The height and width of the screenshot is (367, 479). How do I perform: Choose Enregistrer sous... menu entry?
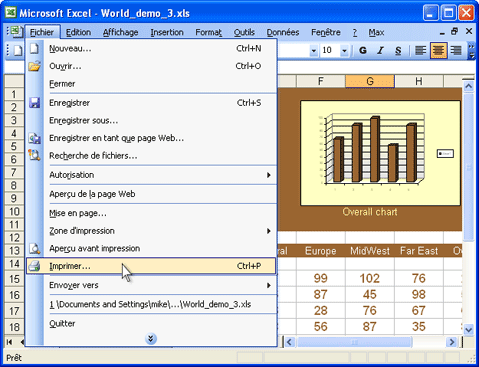pos(151,120)
